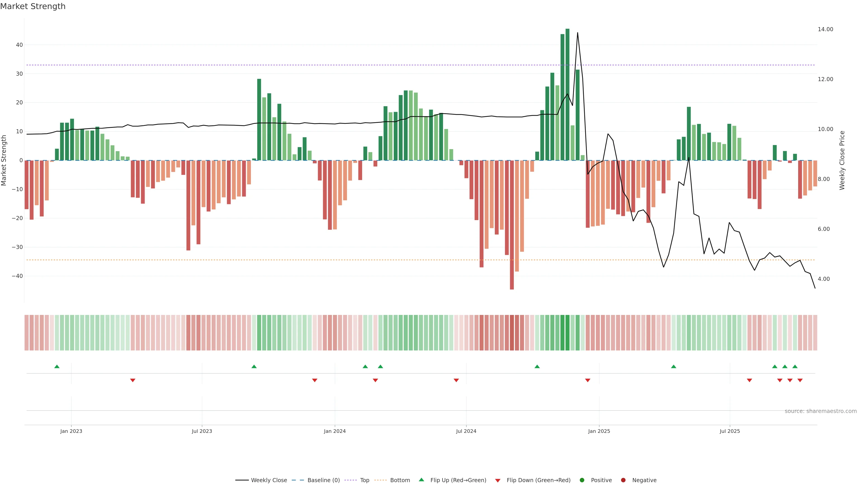
Task: Click the red flip-down marker just before Jan 2025
Action: (x=588, y=380)
